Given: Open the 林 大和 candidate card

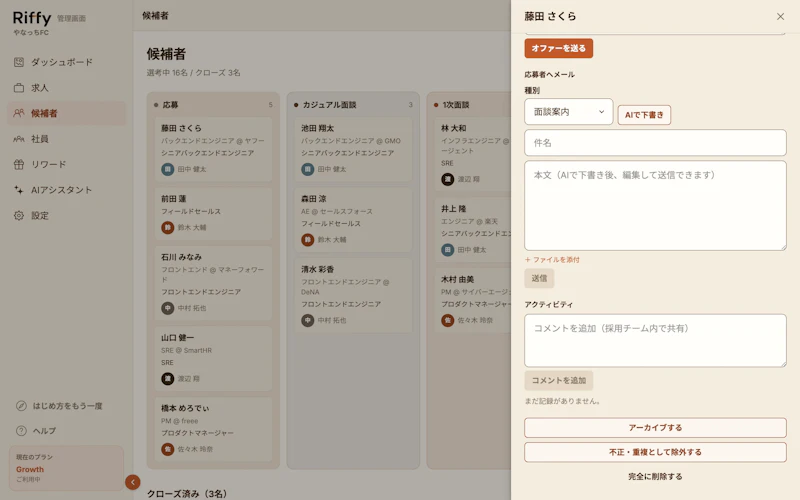Looking at the screenshot, I should click(473, 154).
